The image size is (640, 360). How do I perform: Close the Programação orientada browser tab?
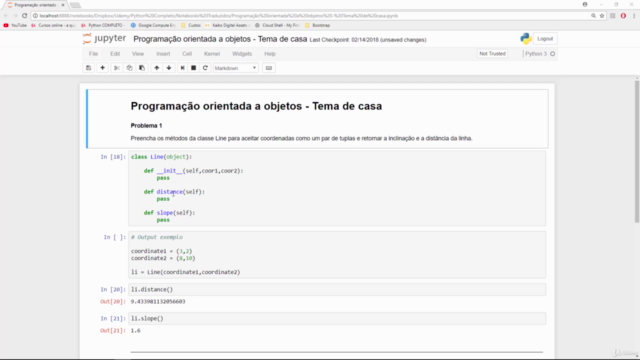point(63,5)
